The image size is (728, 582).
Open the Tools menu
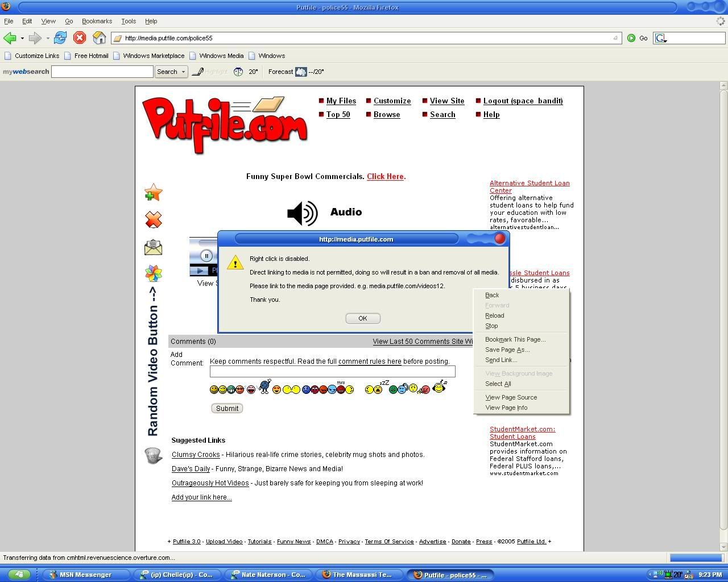pos(129,21)
